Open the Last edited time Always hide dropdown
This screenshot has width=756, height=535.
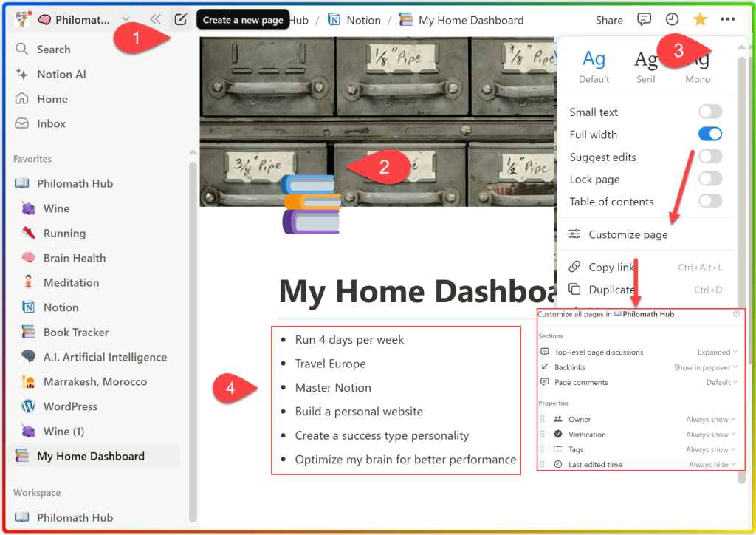712,464
